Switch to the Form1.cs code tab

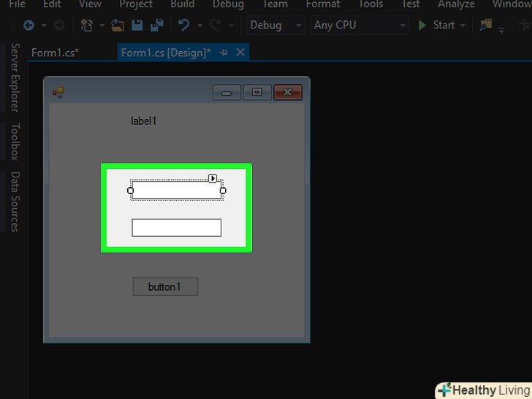(56, 53)
